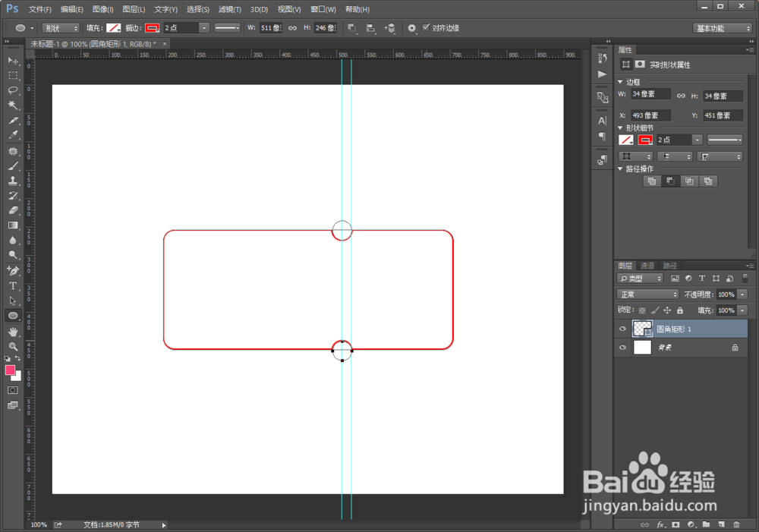759x532 pixels.
Task: Select the Path Selection tool
Action: pyautogui.click(x=13, y=301)
